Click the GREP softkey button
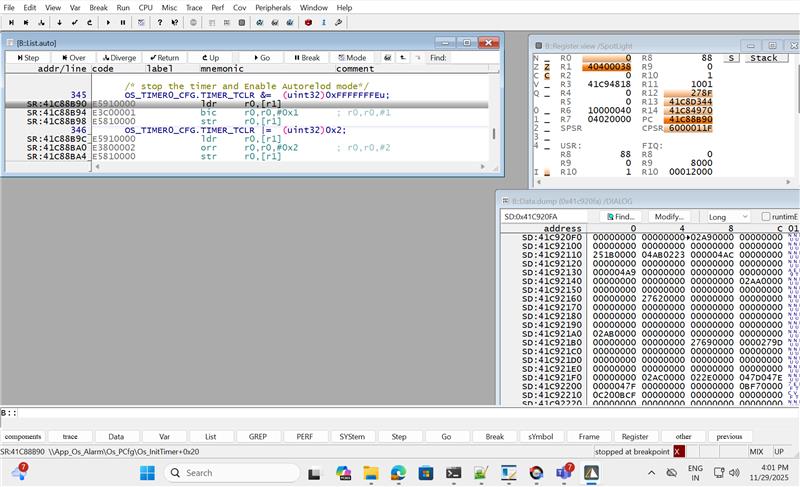The image size is (800, 487). tap(258, 437)
